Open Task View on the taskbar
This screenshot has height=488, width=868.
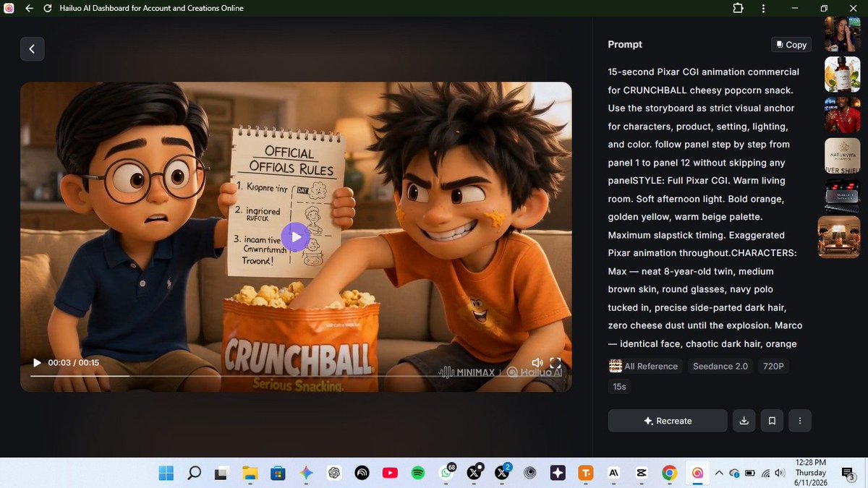pyautogui.click(x=221, y=473)
